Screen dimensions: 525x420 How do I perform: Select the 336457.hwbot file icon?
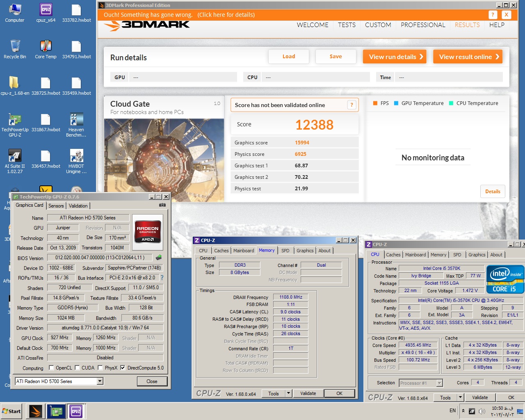[x=46, y=159]
